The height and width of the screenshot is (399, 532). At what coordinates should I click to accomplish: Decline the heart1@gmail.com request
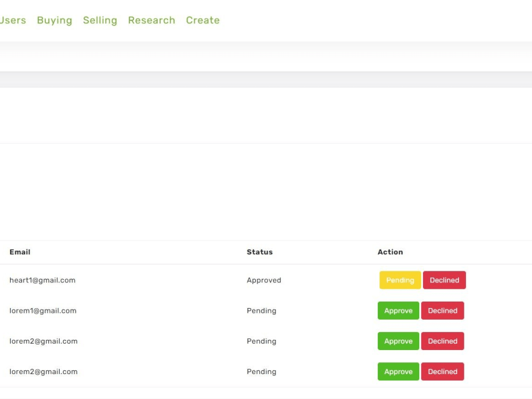pos(444,280)
